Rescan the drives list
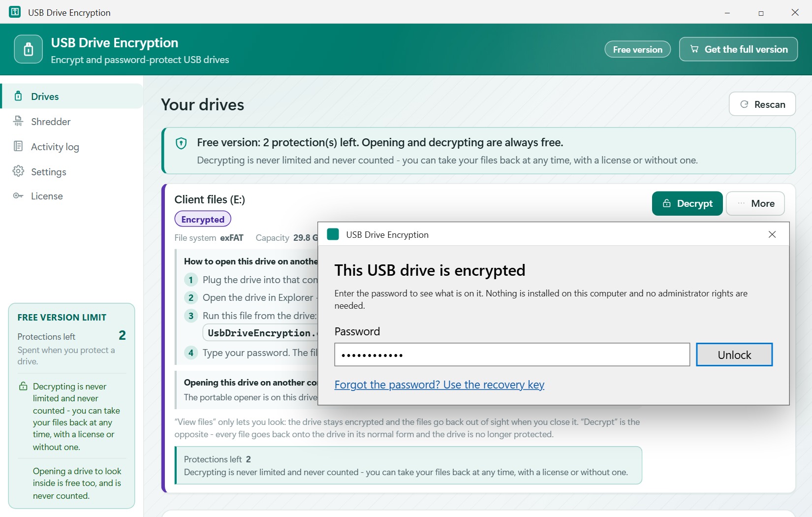 [x=762, y=104]
